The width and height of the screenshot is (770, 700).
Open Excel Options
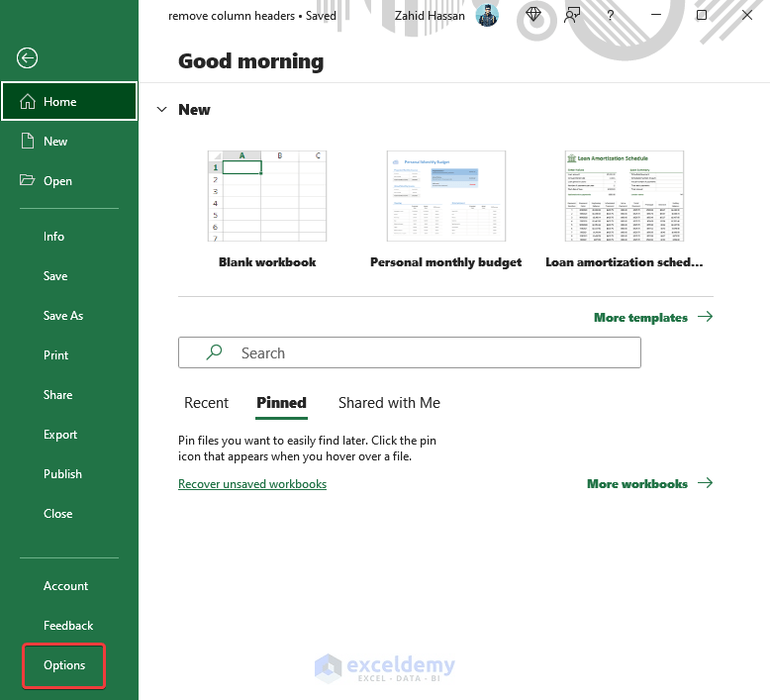64,665
